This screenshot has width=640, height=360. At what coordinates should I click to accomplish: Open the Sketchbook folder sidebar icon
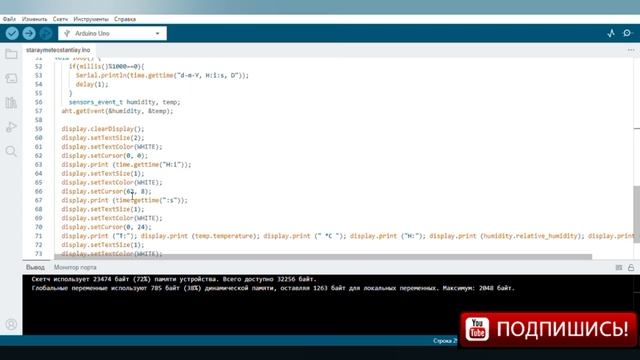tap(11, 54)
